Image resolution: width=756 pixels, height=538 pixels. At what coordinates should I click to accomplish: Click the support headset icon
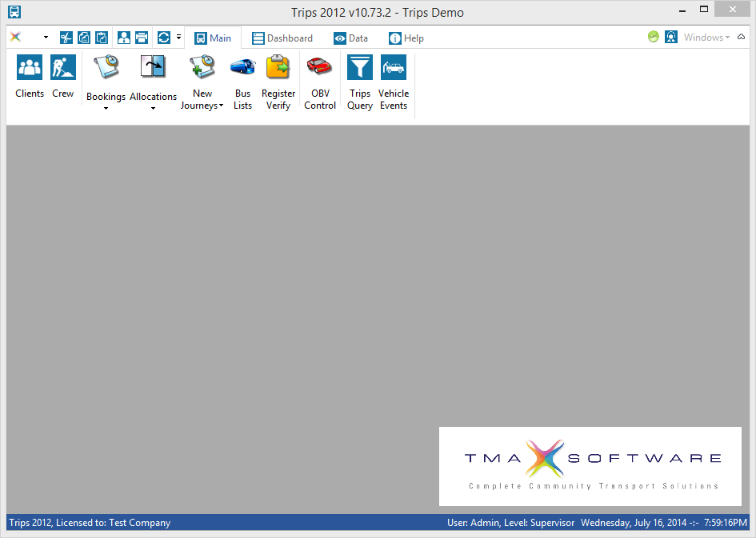pos(671,38)
